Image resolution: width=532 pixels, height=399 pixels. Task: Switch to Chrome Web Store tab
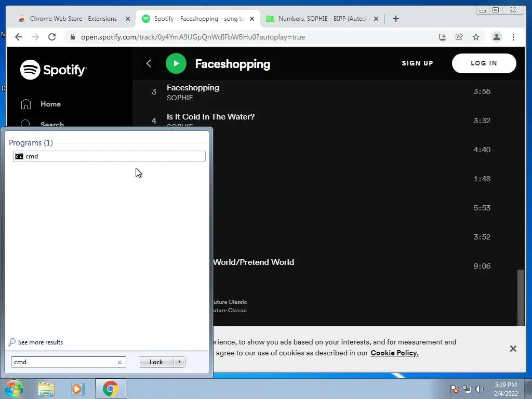(x=73, y=19)
